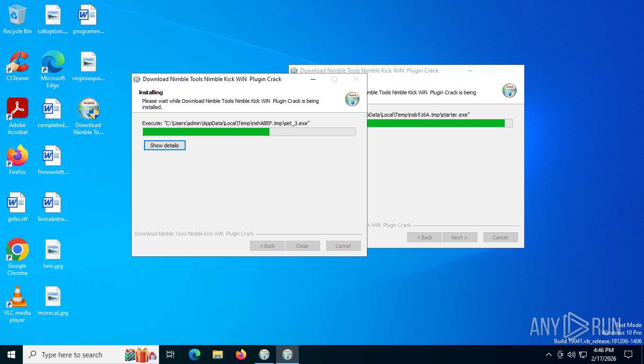Show hidden system tray icons
This screenshot has height=364, width=644.
tap(549, 355)
